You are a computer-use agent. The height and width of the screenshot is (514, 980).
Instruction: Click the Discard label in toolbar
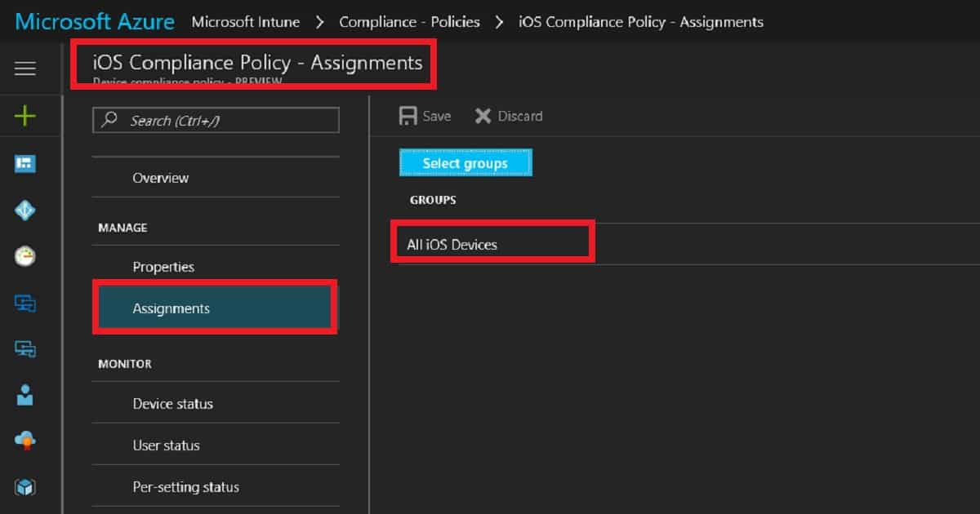520,116
